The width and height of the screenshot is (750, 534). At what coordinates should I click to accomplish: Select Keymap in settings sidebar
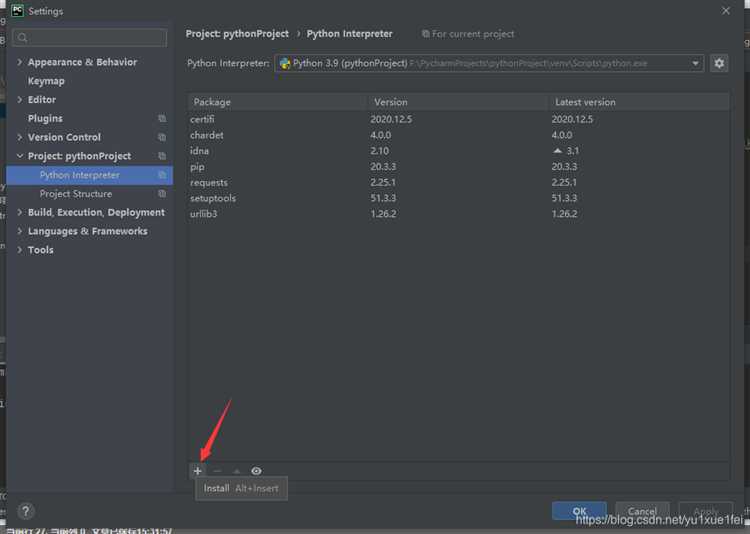pyautogui.click(x=46, y=81)
